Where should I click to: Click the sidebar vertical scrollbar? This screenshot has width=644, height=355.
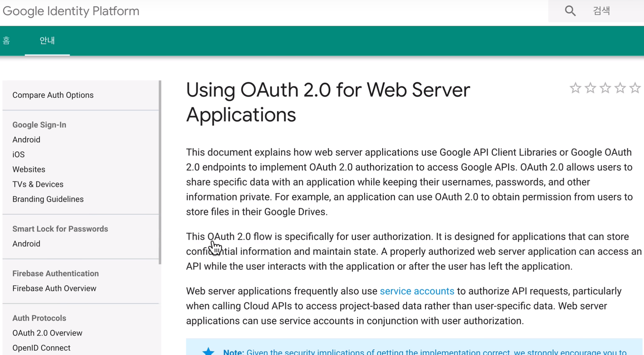(160, 172)
